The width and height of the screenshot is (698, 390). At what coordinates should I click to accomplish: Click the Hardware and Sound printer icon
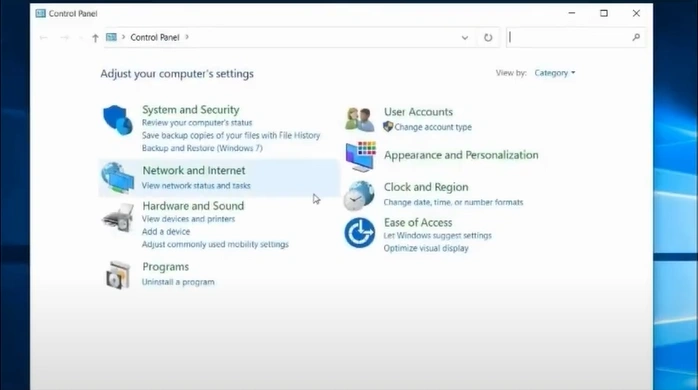coord(118,218)
